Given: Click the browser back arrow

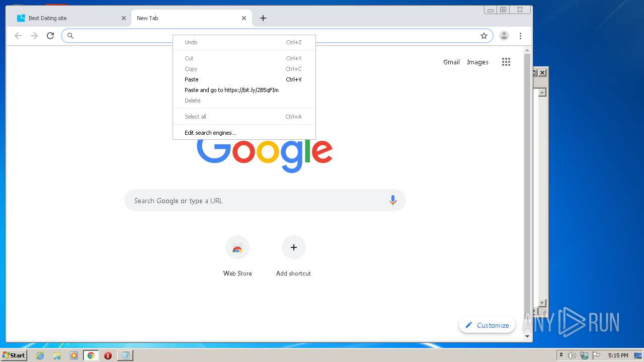Looking at the screenshot, I should coord(18,36).
